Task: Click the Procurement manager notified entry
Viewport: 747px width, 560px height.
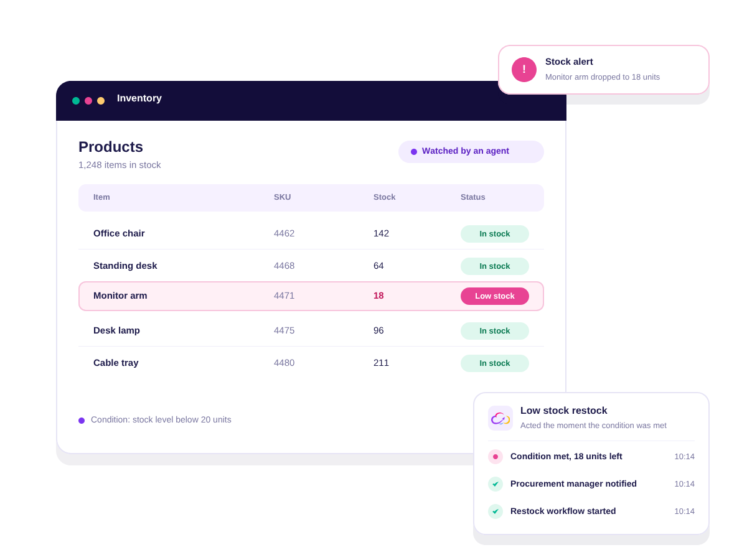Action: pyautogui.click(x=591, y=484)
